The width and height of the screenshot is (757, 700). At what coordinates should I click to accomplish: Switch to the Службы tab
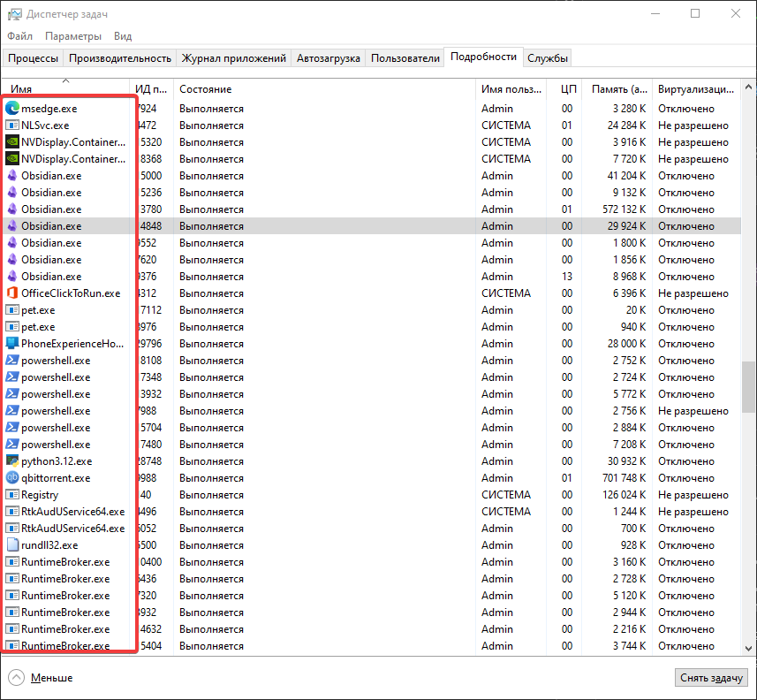pos(547,58)
